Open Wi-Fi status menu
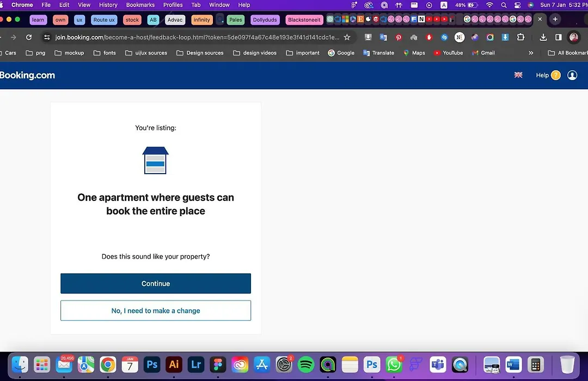The width and height of the screenshot is (588, 381). coord(489,5)
